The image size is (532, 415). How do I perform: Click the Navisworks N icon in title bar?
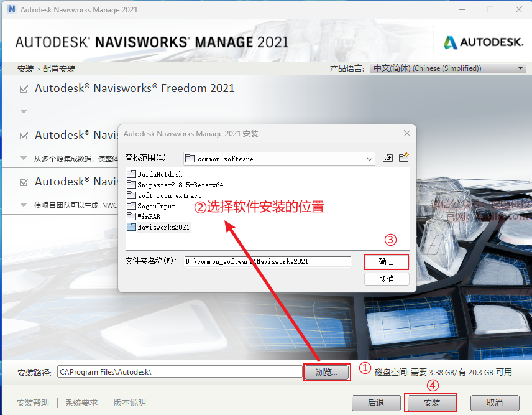click(x=12, y=9)
